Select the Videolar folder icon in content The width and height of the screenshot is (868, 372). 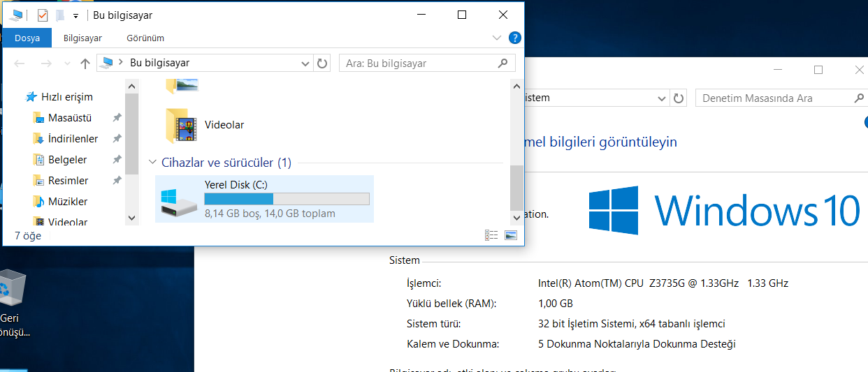(180, 125)
